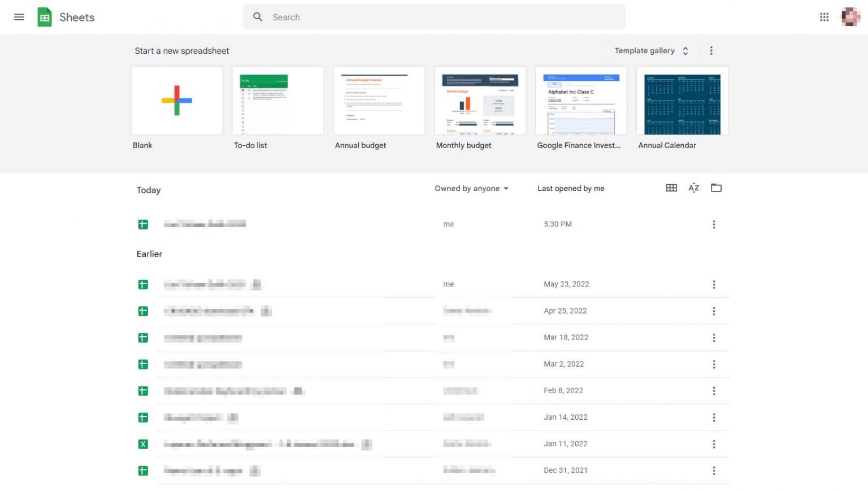Open the Annual Calendar template
This screenshot has height=491, width=868.
pyautogui.click(x=682, y=100)
